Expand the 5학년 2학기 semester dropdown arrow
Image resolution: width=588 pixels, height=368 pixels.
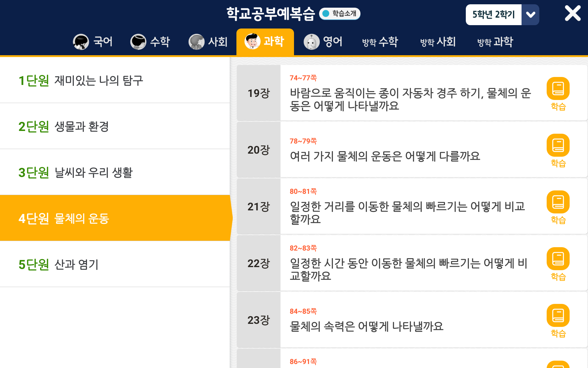[x=530, y=15]
